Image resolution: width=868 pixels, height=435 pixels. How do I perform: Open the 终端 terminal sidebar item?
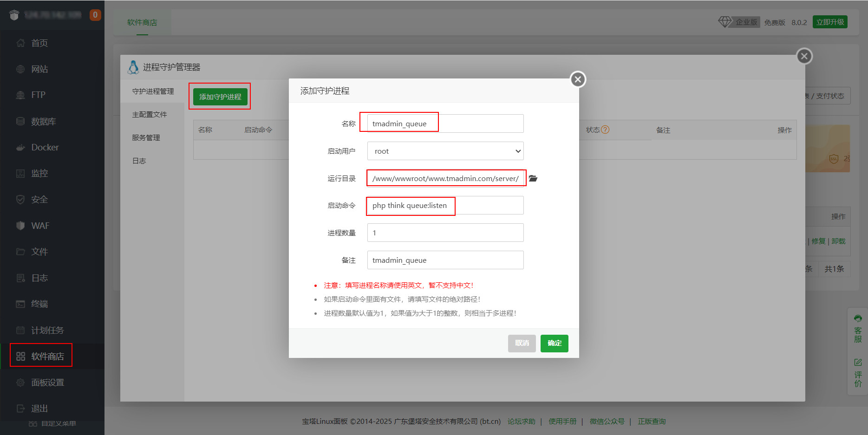coord(39,304)
